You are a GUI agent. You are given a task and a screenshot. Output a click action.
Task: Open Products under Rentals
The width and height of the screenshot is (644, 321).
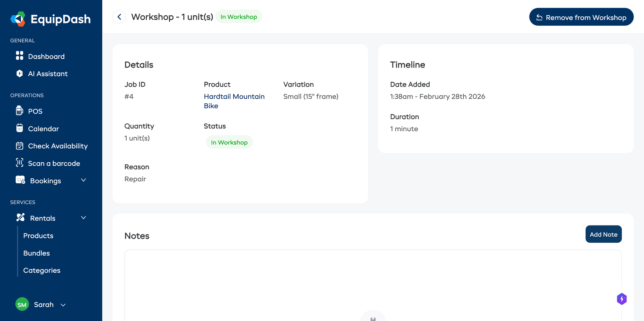[38, 236]
